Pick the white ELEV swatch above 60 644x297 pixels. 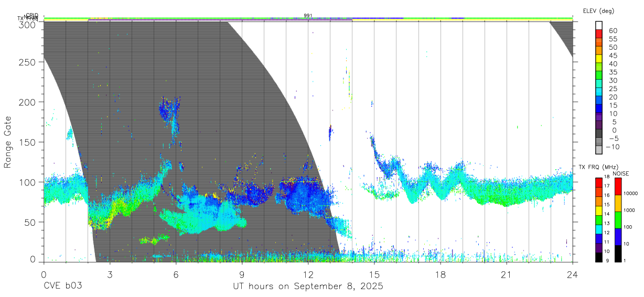coord(599,26)
